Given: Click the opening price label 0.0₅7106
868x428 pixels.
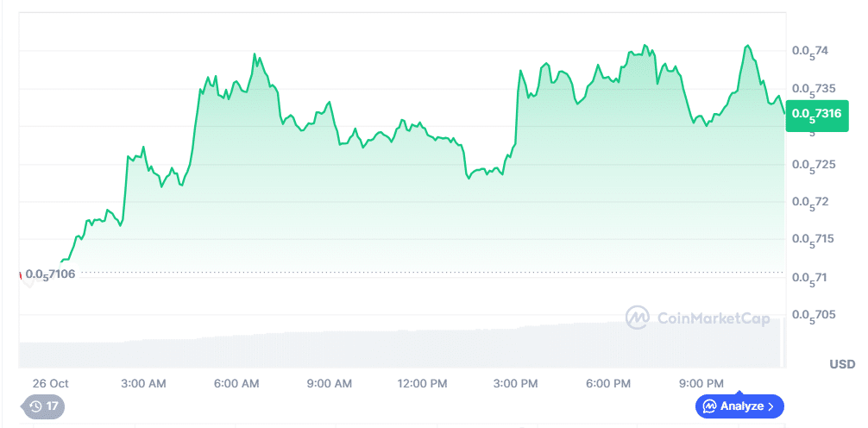Looking at the screenshot, I should pos(50,274).
